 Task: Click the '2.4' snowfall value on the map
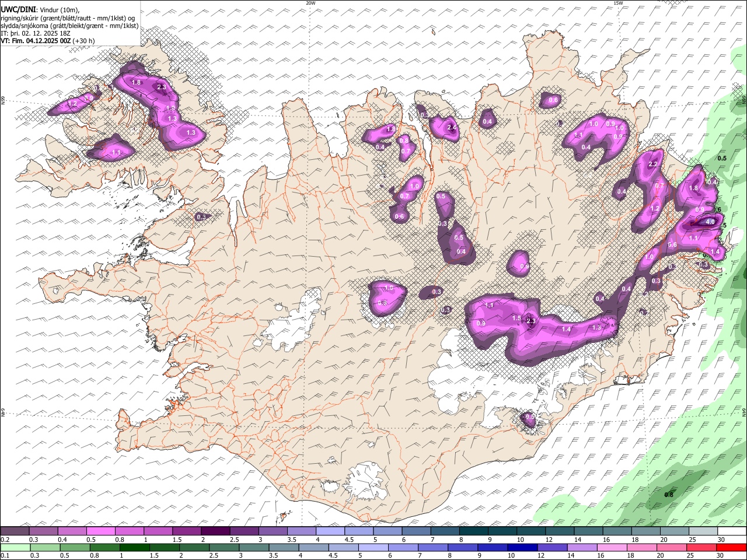(x=451, y=127)
